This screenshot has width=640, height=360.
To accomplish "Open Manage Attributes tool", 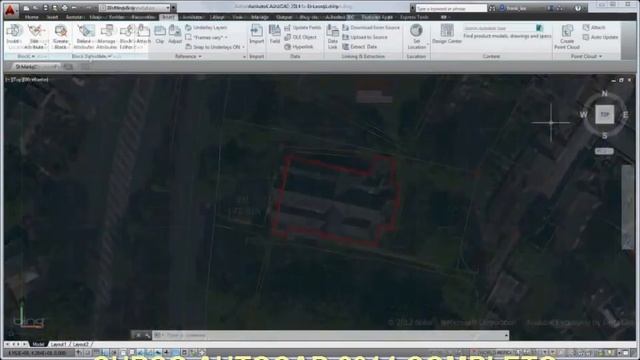I will click(107, 36).
